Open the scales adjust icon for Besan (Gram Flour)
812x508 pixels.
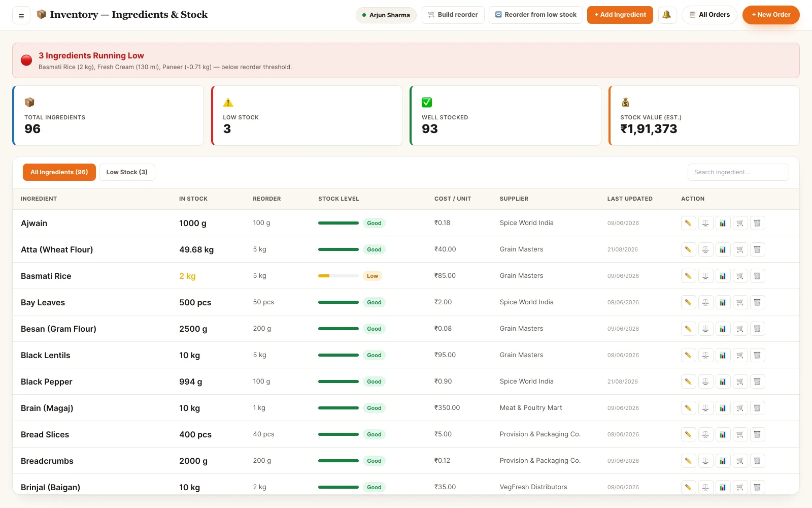tap(705, 329)
